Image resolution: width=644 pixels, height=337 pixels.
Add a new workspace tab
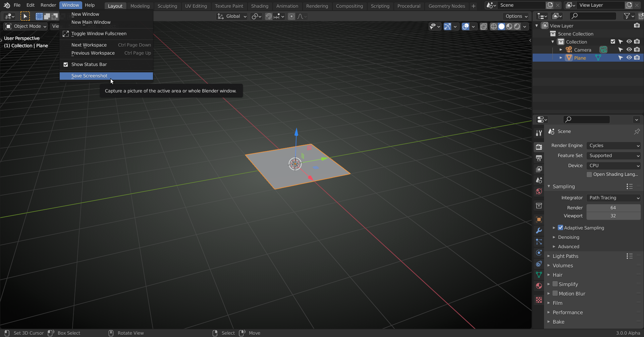click(473, 6)
